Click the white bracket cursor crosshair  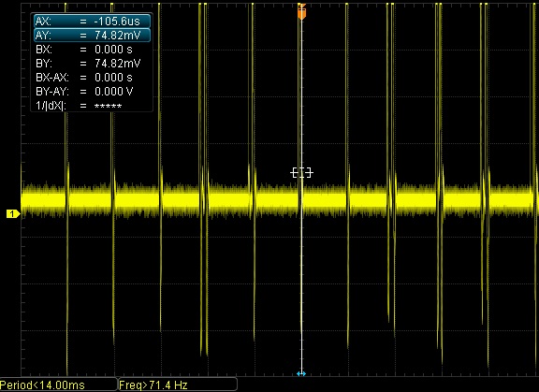pyautogui.click(x=302, y=172)
